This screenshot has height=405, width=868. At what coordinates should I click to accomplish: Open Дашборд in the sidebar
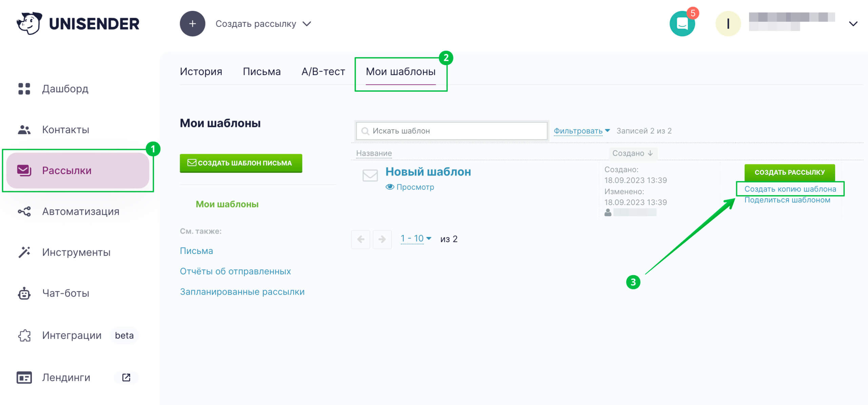click(65, 89)
